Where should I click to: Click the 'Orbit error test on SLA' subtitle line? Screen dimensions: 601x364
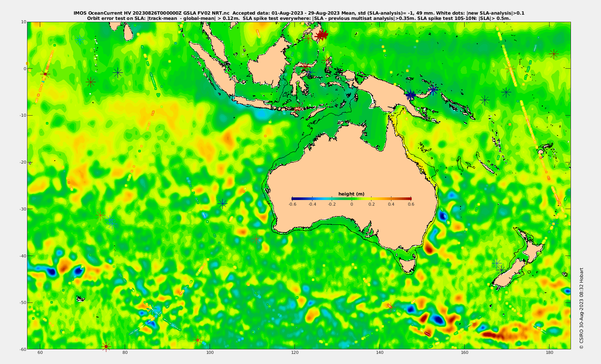299,18
